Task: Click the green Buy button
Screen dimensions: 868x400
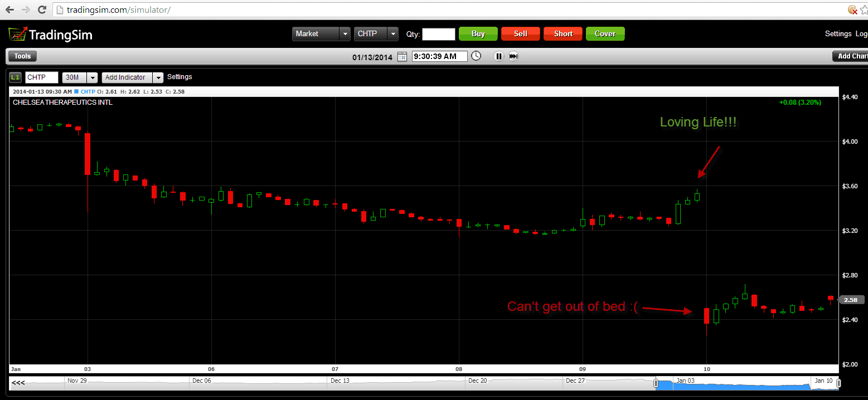Action: point(478,33)
